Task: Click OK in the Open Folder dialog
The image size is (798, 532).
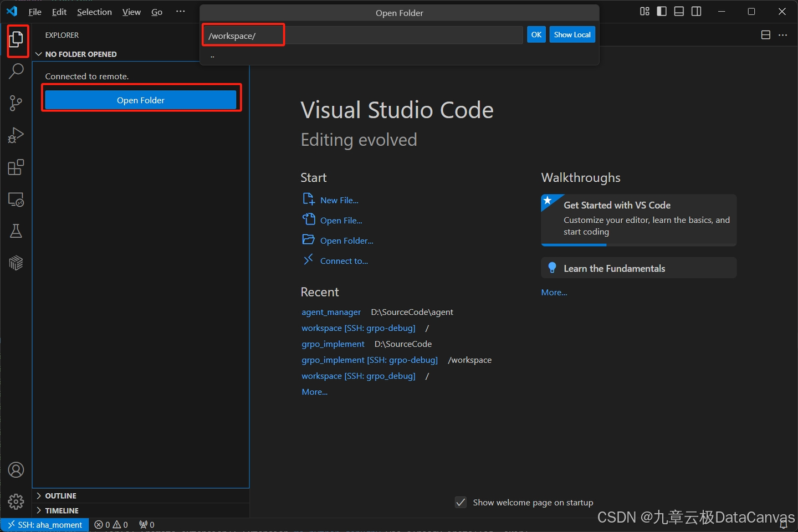Action: click(536, 34)
